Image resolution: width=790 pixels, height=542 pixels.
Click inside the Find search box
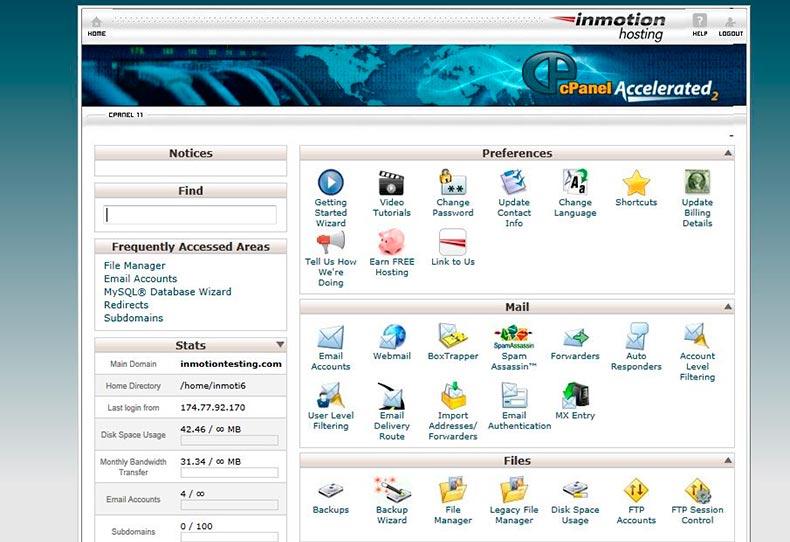pyautogui.click(x=190, y=215)
